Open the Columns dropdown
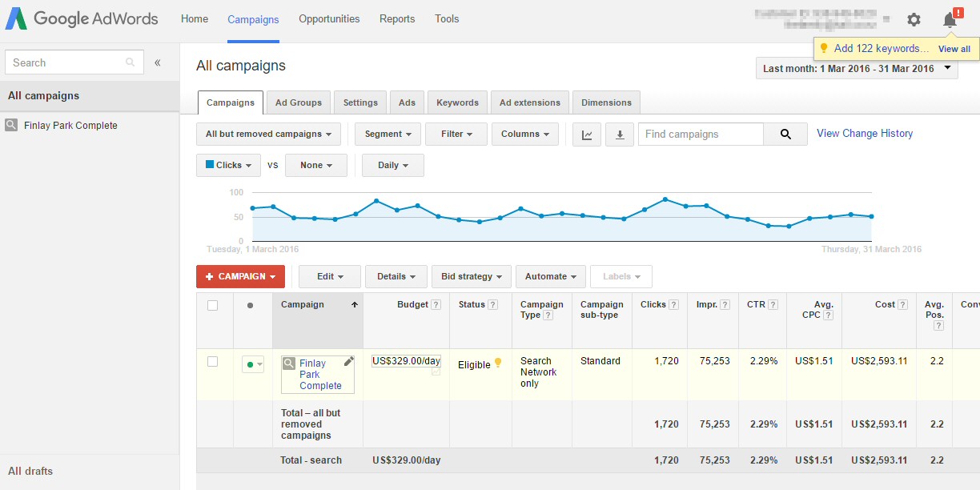980x490 pixels. [525, 135]
